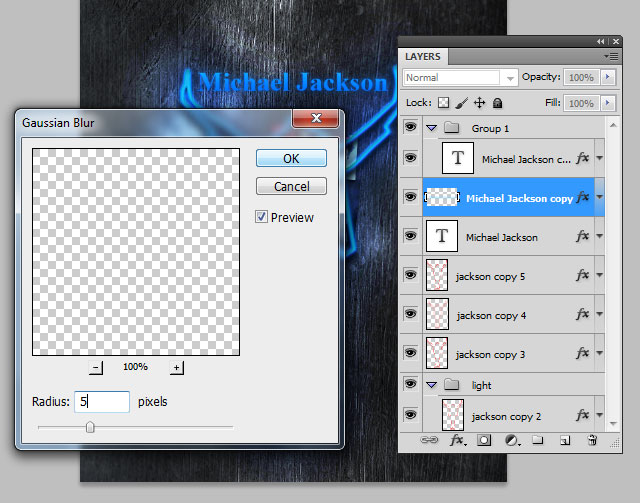Collapse Group 1 disclosure triangle

coord(431,128)
